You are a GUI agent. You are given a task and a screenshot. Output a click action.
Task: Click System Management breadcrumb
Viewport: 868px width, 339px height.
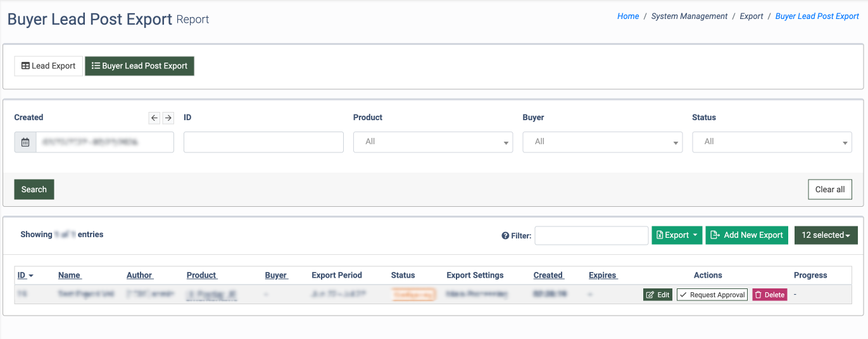coord(689,16)
